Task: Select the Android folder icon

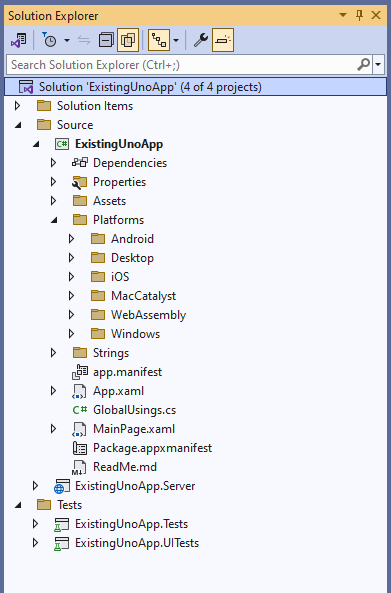Action: pos(98,239)
